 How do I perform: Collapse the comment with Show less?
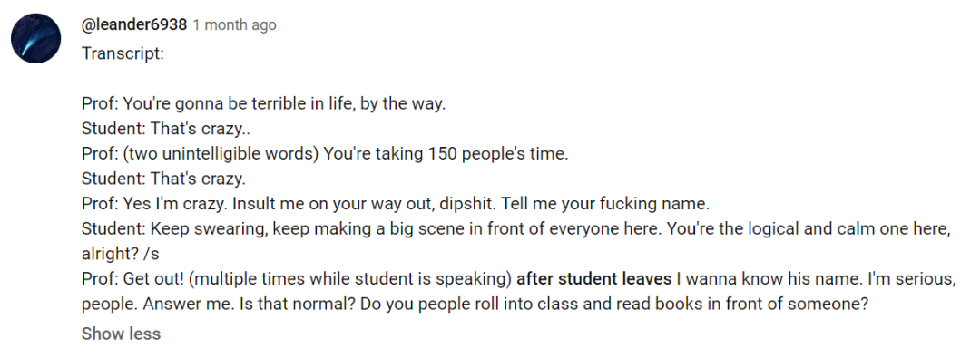pyautogui.click(x=121, y=334)
